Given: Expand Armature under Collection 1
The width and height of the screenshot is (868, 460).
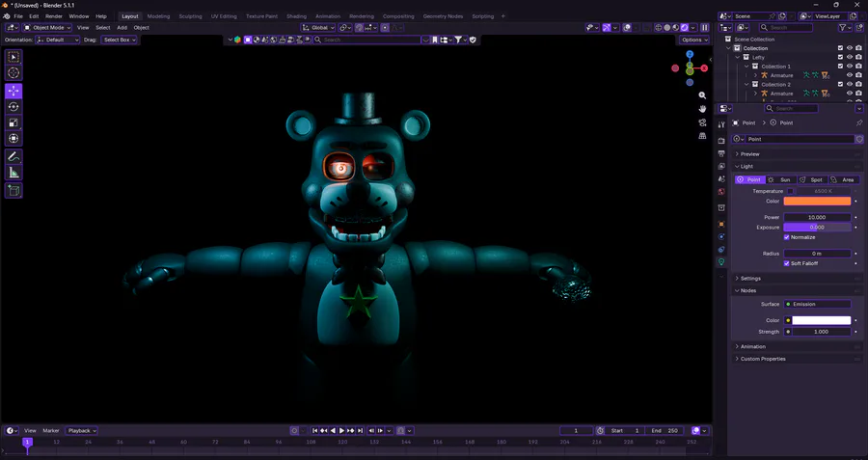Looking at the screenshot, I should click(755, 75).
